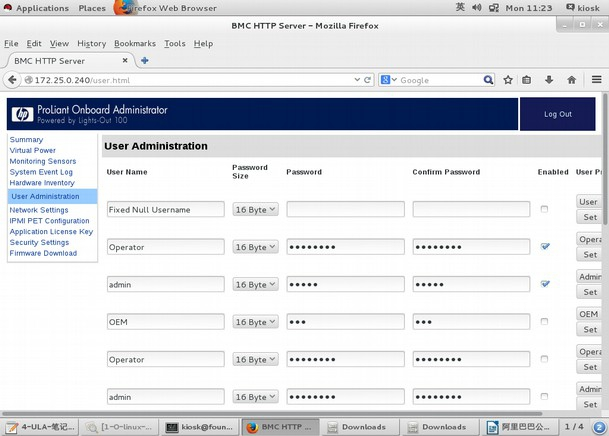
Task: Click the HP logo in header
Action: click(22, 114)
